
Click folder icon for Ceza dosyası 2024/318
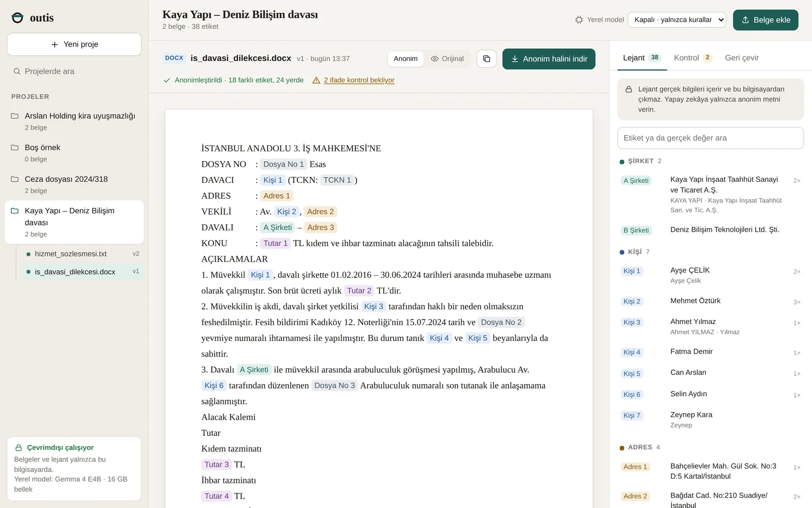tap(15, 179)
